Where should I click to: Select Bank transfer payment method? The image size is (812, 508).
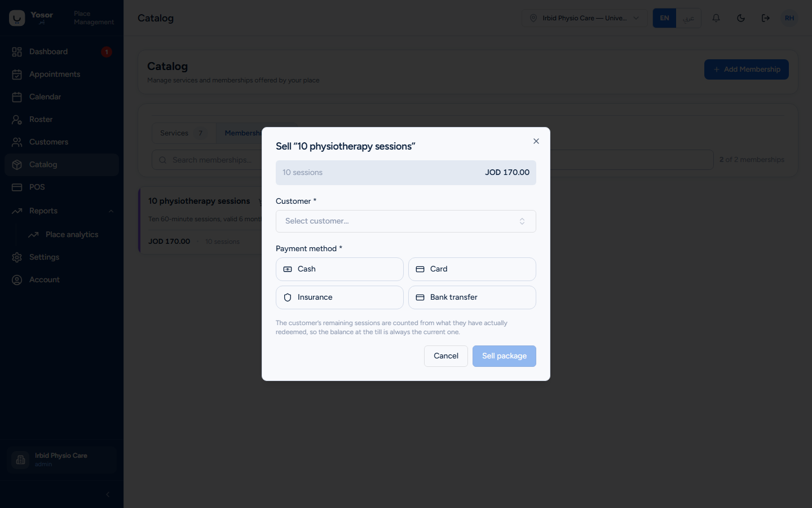click(472, 297)
